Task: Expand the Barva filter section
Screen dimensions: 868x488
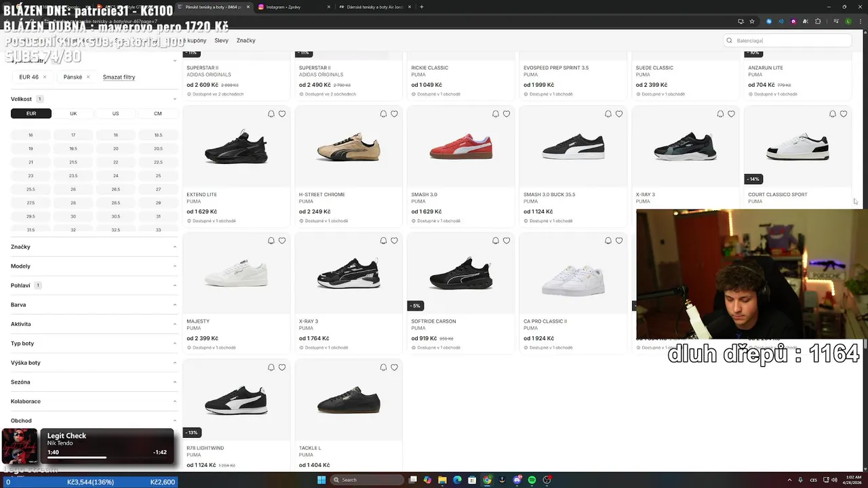Action: [x=94, y=305]
